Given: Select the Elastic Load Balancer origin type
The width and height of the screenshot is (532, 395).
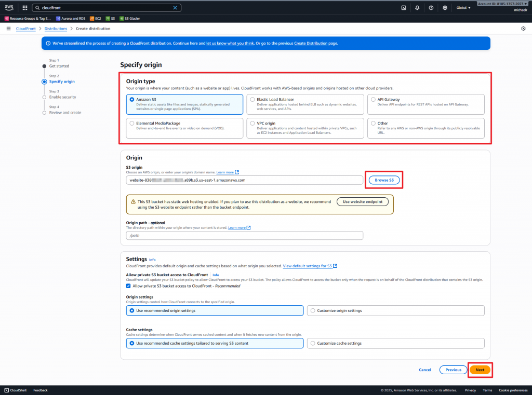Looking at the screenshot, I should [305, 104].
